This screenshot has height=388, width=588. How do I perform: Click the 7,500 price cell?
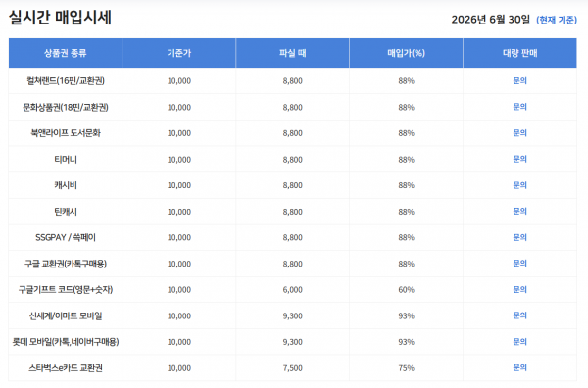pos(292,368)
